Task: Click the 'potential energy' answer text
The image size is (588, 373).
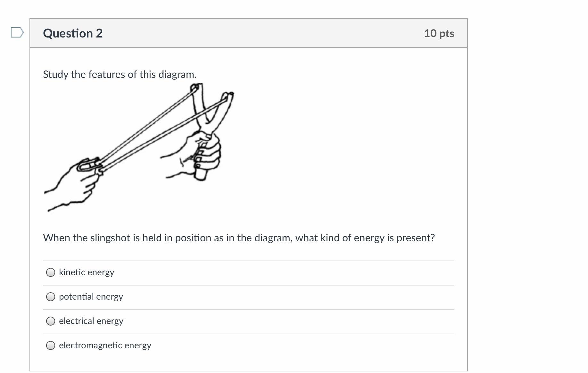Action: coord(91,297)
